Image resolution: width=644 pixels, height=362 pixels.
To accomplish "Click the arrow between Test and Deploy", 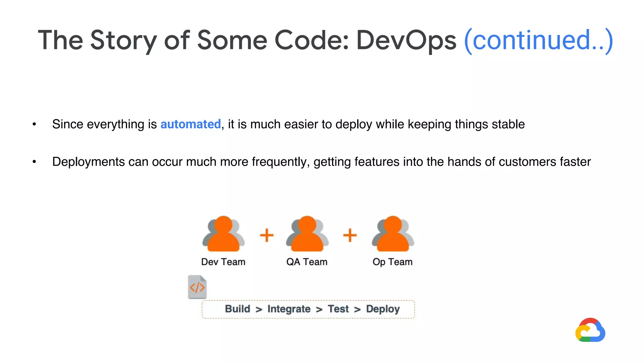I will [x=357, y=310].
